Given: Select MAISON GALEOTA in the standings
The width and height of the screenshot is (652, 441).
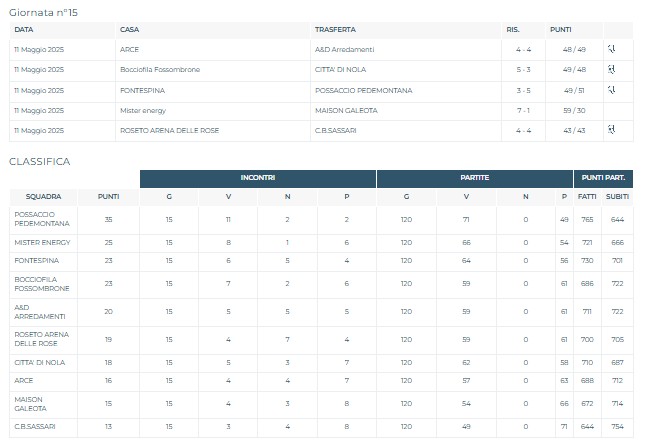Looking at the screenshot, I should pos(30,404).
